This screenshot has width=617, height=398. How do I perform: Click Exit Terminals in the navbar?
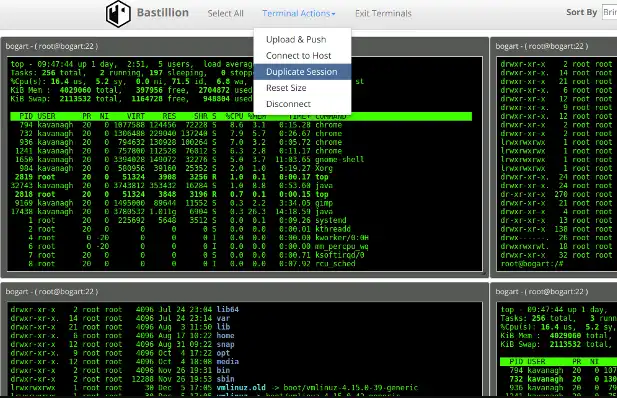383,13
